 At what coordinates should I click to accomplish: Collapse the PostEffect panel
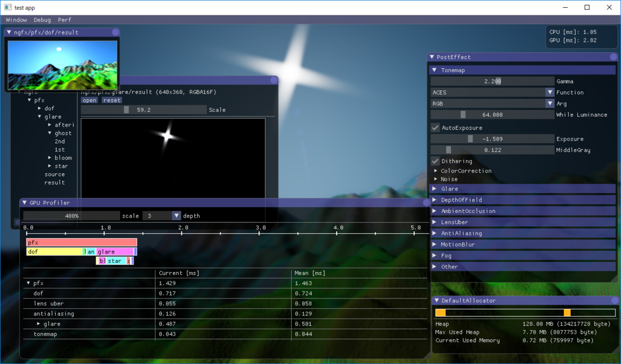[432, 57]
